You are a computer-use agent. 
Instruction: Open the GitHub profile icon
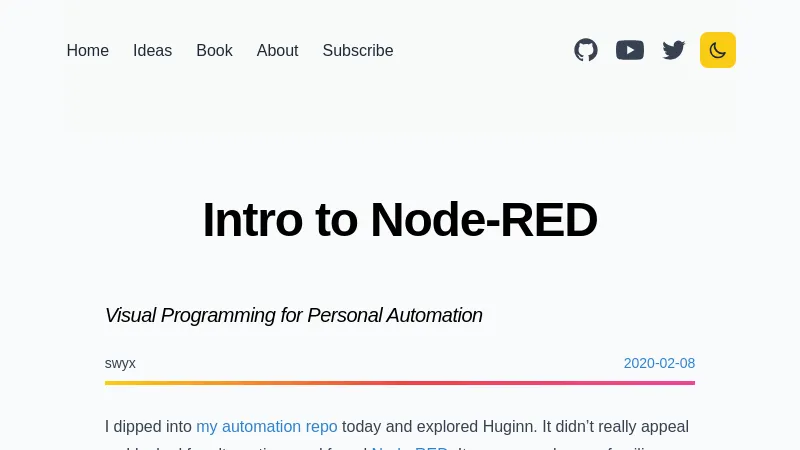tap(586, 50)
